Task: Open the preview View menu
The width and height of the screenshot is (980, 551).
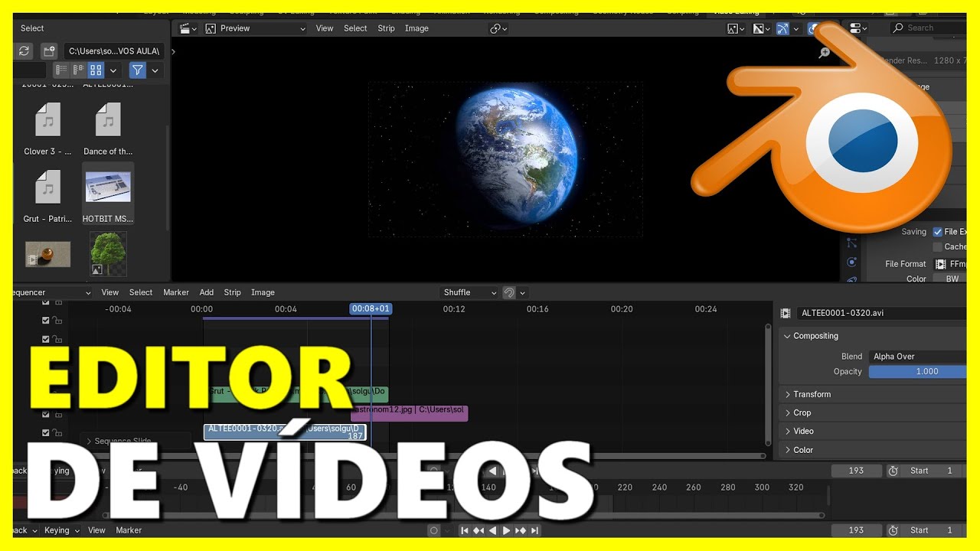Action: [325, 28]
